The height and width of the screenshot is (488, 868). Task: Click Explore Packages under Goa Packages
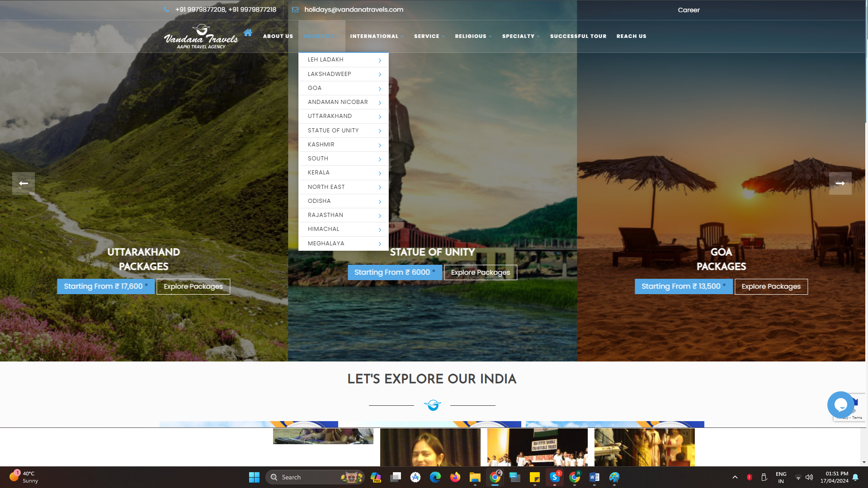click(x=771, y=286)
